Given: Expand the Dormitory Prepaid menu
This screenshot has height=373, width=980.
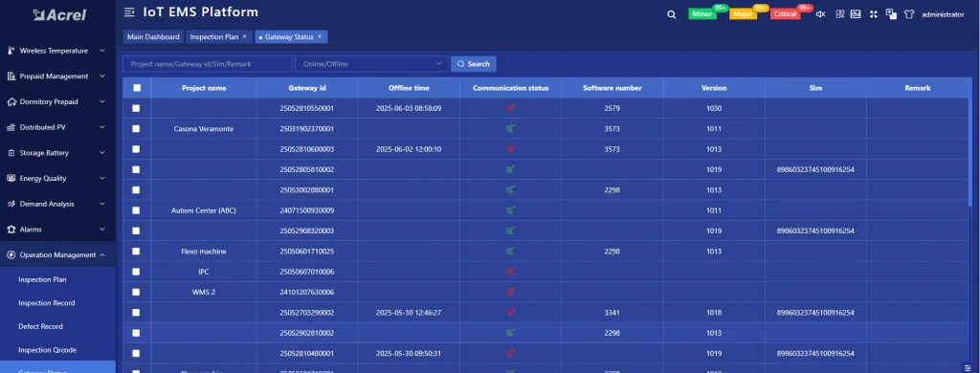Looking at the screenshot, I should point(101,101).
